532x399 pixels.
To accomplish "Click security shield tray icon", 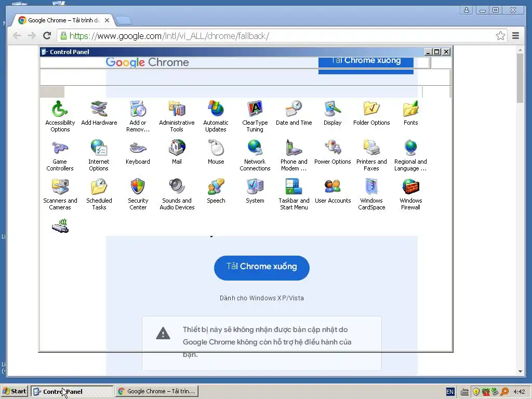I will (476, 392).
